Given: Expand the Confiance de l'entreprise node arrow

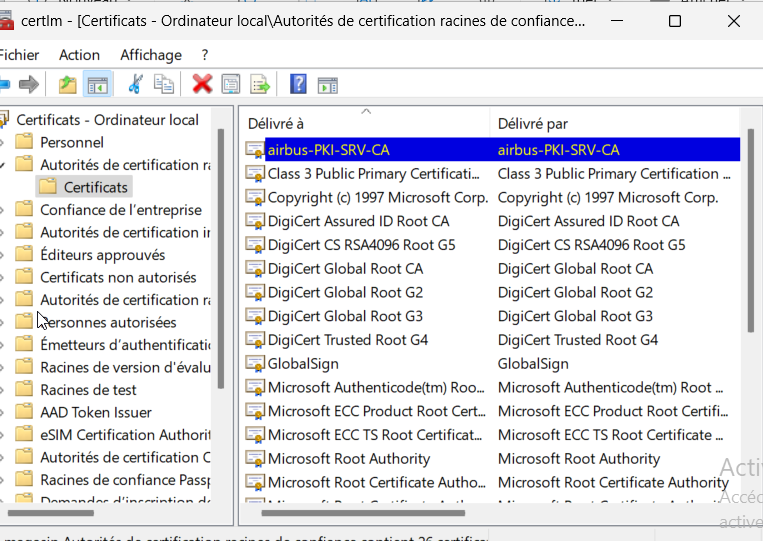Looking at the screenshot, I should (x=4, y=210).
